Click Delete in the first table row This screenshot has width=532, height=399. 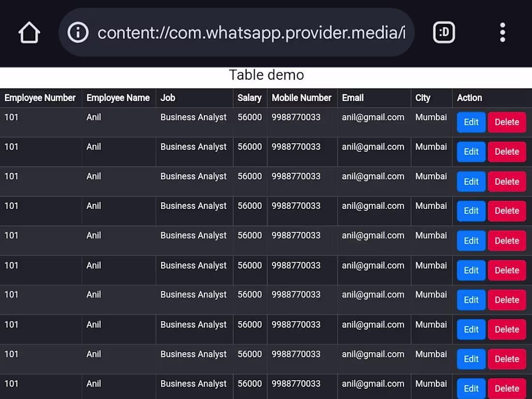pyautogui.click(x=507, y=122)
